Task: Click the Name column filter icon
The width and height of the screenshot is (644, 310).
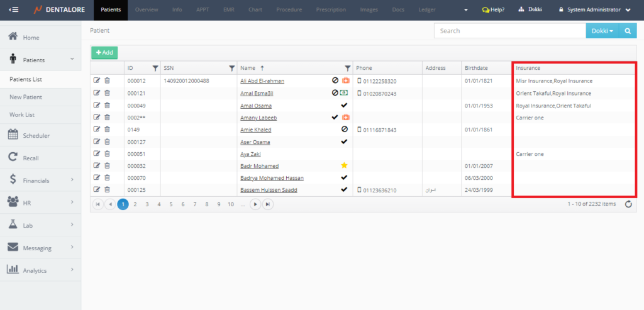Action: 347,68
